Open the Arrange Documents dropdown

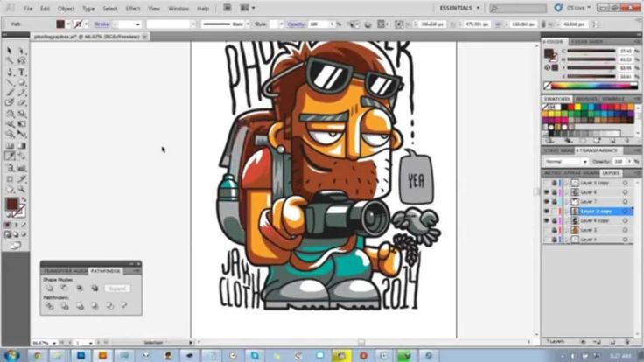[x=248, y=8]
